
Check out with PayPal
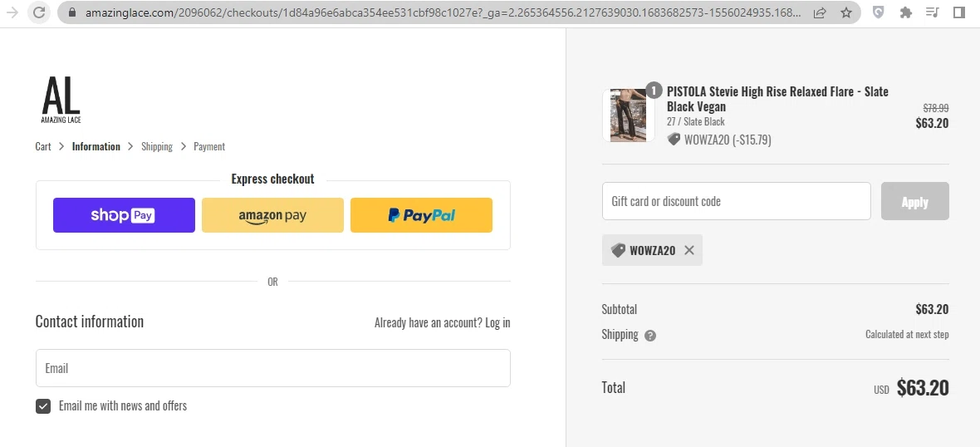point(421,215)
